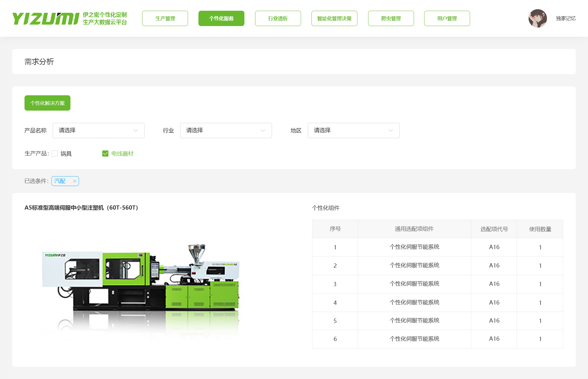This screenshot has height=379, width=588.
Task: Click the quantity cell in row 2
Action: point(540,266)
